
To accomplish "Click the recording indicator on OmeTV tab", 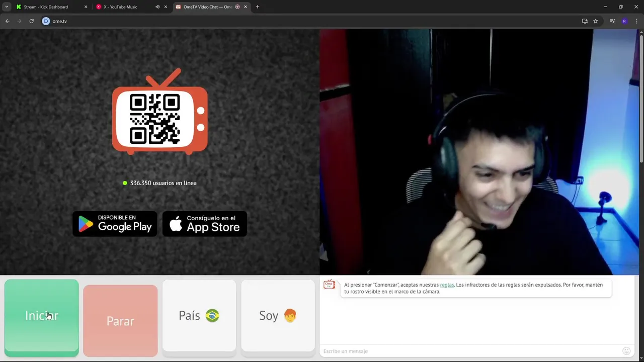I will (237, 7).
